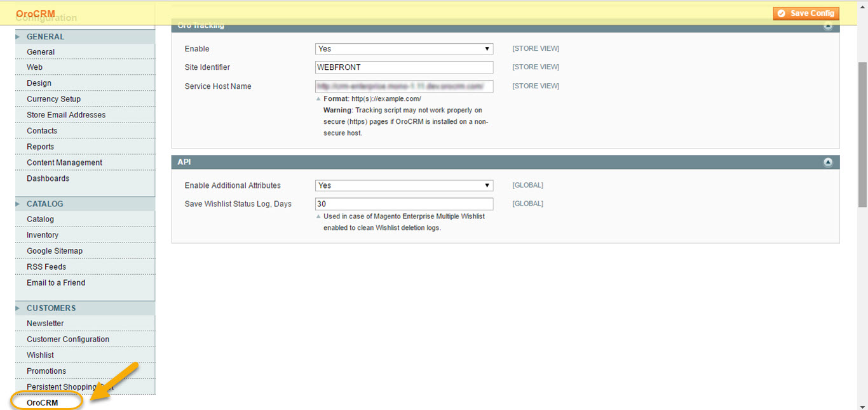Viewport: 868px width, 410px height.
Task: Open Dashboards settings in the sidebar
Action: (85, 178)
